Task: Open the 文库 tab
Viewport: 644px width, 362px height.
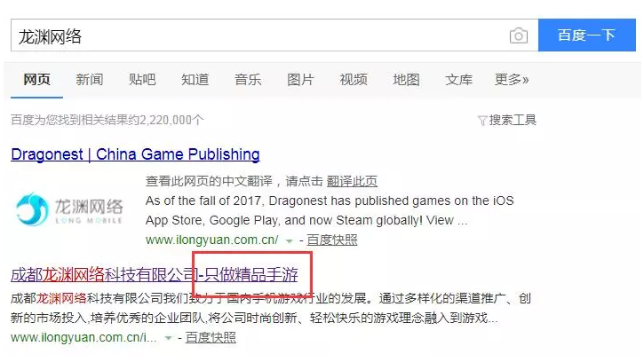Action: 458,79
